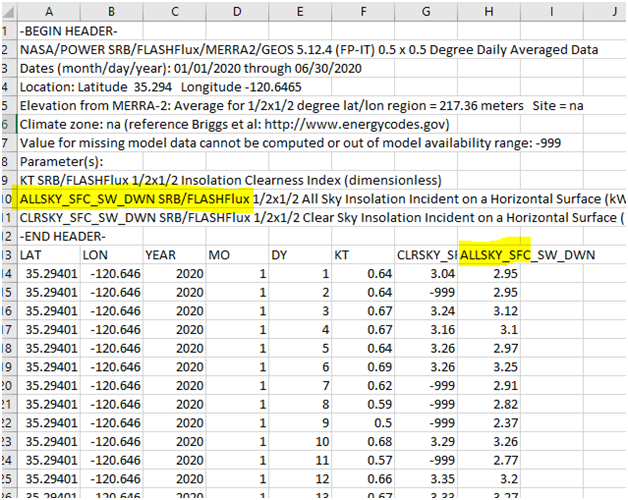Viewport: 628px width, 500px height.
Task: Click the KT value 0.5
Action: pos(363,423)
